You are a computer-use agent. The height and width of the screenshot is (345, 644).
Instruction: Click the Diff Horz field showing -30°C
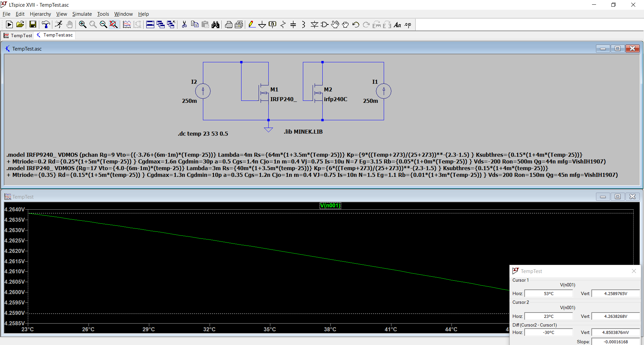pos(549,332)
